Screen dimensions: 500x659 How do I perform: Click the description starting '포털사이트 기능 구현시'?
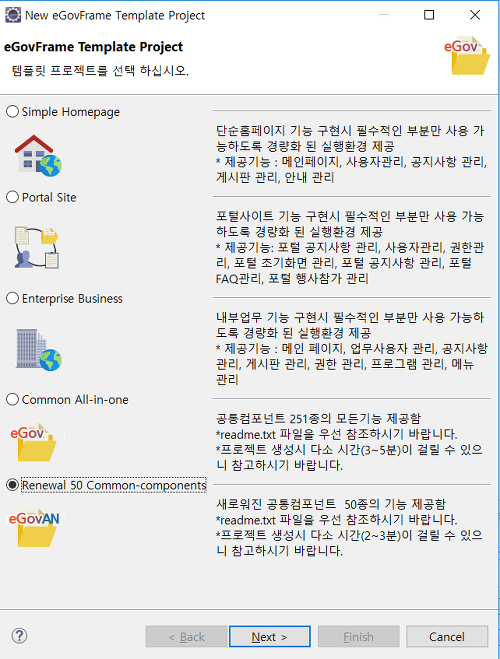(x=350, y=247)
